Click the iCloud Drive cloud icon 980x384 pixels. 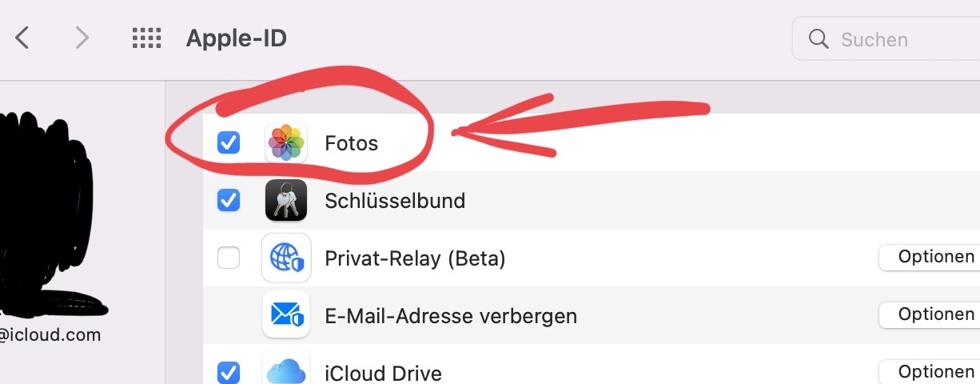[286, 371]
